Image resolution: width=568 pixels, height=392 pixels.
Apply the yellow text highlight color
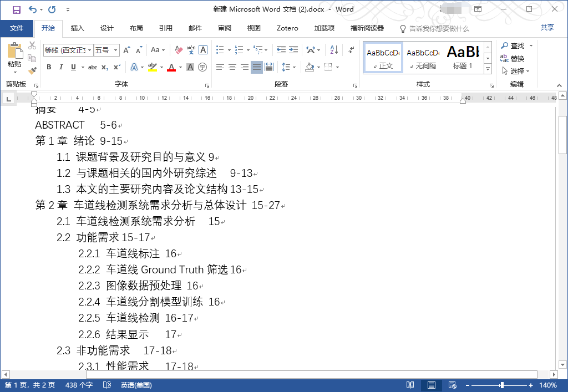pyautogui.click(x=153, y=67)
